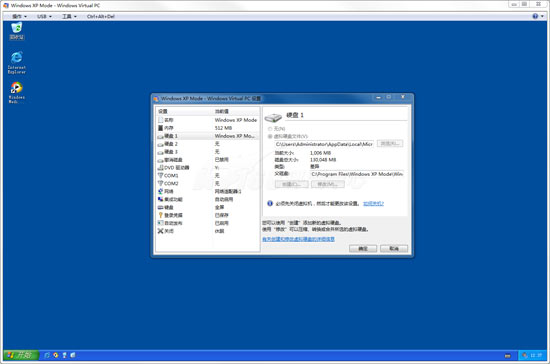This screenshot has height=364, width=550.
Task: Follow the how-to-shut-down link after the info message
Action: pyautogui.click(x=373, y=203)
